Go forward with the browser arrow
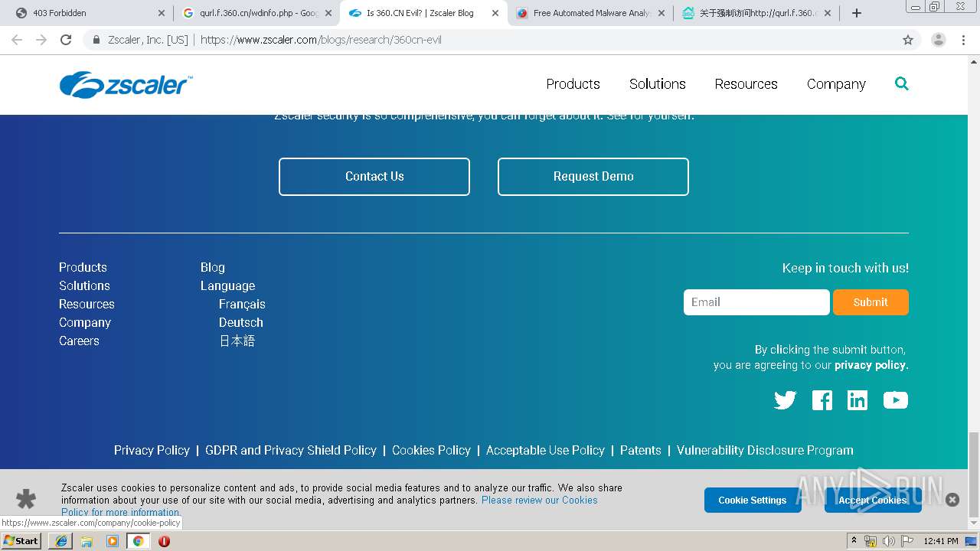This screenshot has width=980, height=551. click(41, 40)
